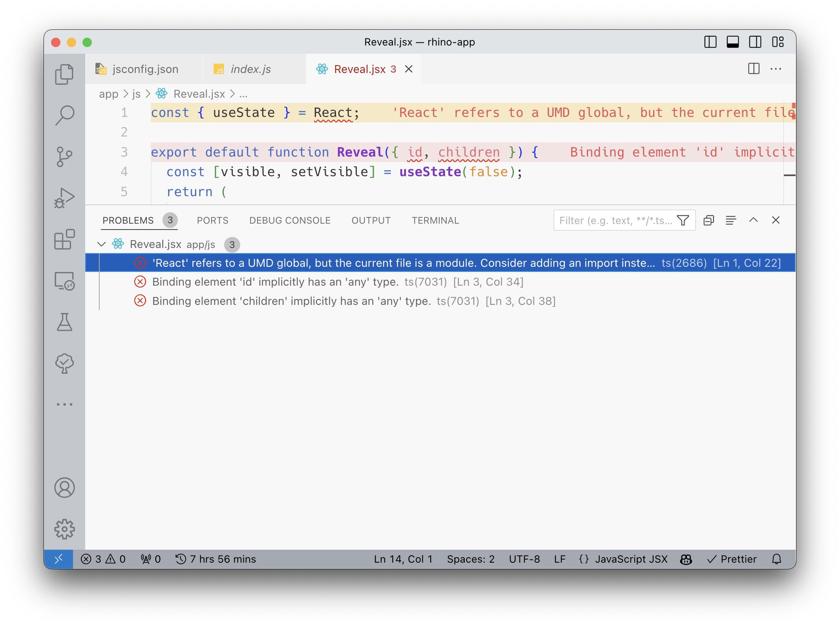
Task: Open the Remote Explorer view
Action: pos(64,281)
